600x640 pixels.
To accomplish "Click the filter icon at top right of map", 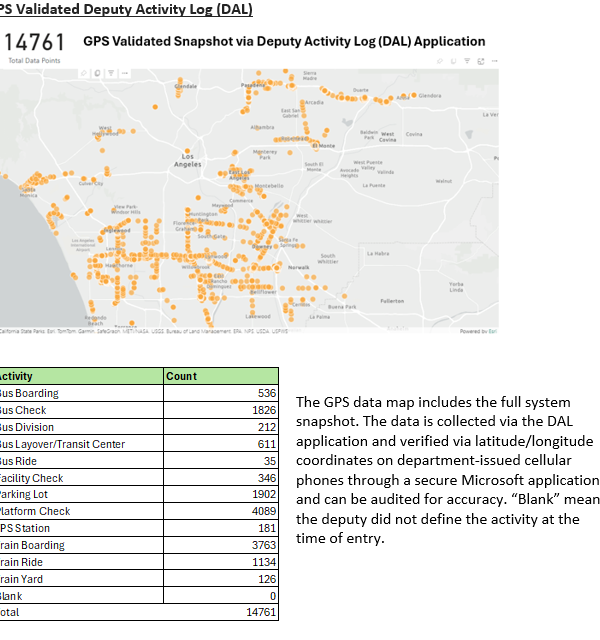I will (x=467, y=62).
